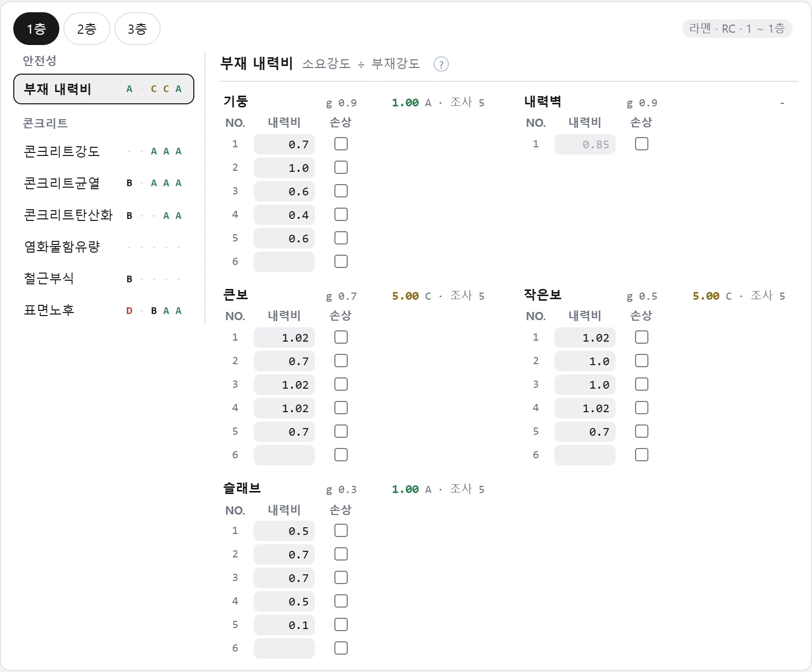Switch to the 3층 floor tab

(x=138, y=29)
